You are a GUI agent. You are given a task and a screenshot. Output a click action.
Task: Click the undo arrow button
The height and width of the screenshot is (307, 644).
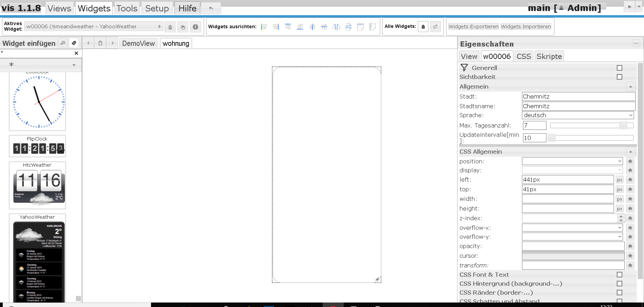(211, 8)
